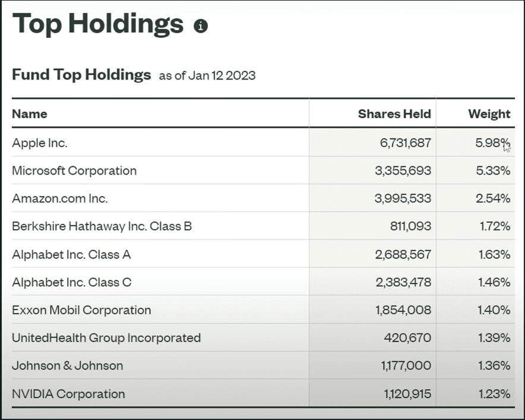Click Amazon.com Inc. in the holdings list
Image resolution: width=525 pixels, height=420 pixels.
pyautogui.click(x=60, y=198)
